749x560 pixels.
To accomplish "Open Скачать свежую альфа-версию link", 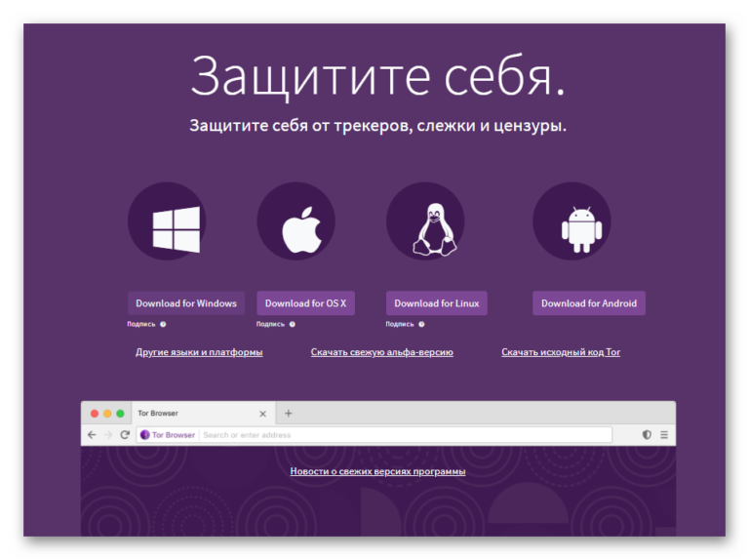I will [x=382, y=352].
